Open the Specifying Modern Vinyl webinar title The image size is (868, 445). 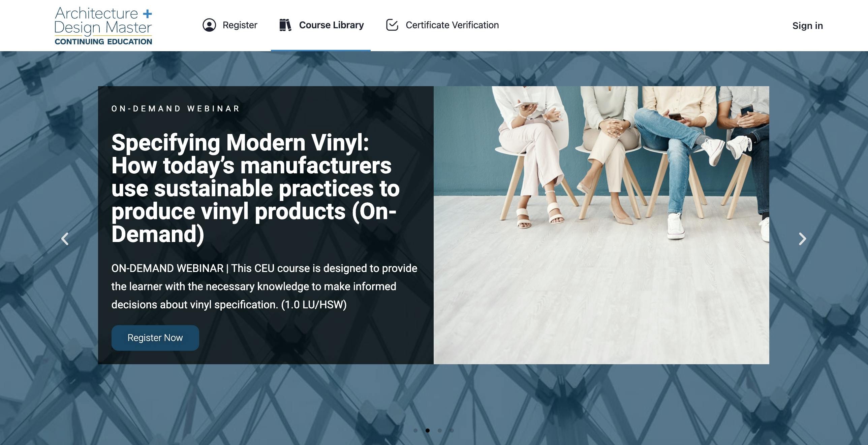[255, 188]
